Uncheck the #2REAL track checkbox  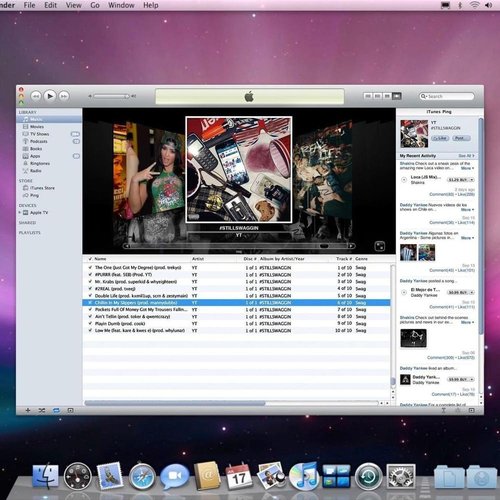(x=90, y=289)
